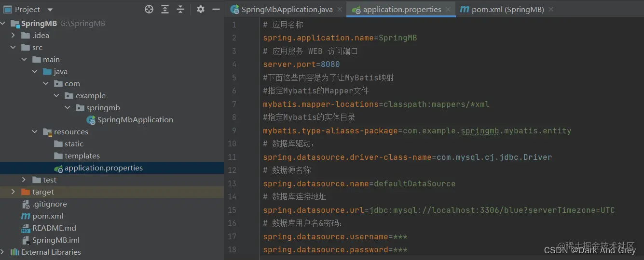This screenshot has height=260, width=644.
Task: Click the markdown icon beside README.md
Action: [x=26, y=228]
